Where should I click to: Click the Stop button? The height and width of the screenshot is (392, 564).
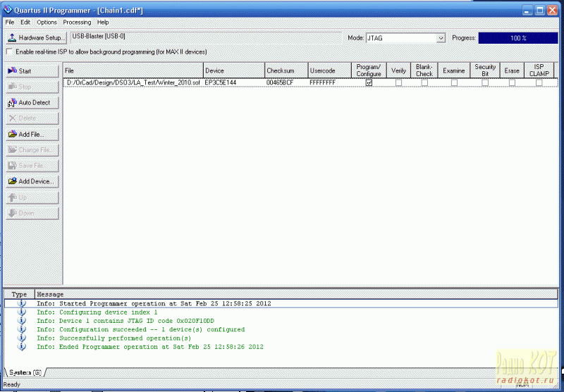32,87
